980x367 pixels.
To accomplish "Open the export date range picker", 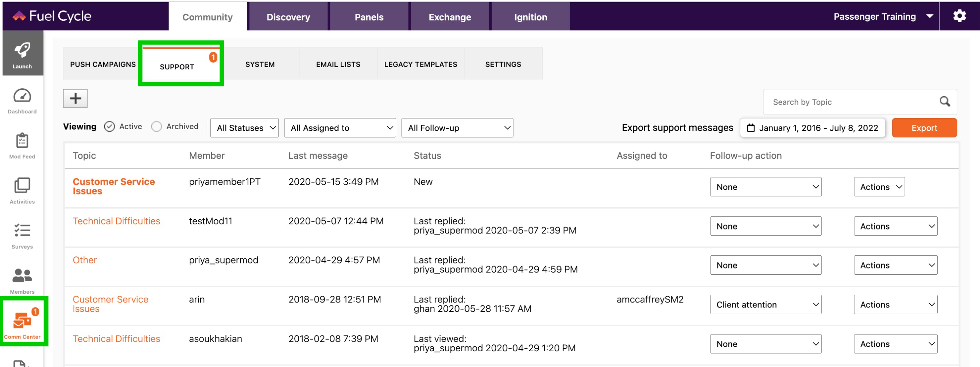I will pyautogui.click(x=813, y=128).
